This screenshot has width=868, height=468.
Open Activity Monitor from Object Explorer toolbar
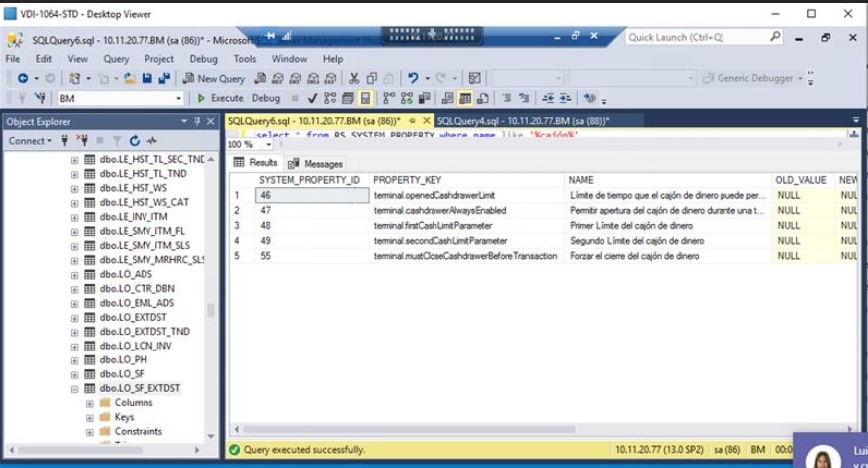(x=152, y=141)
